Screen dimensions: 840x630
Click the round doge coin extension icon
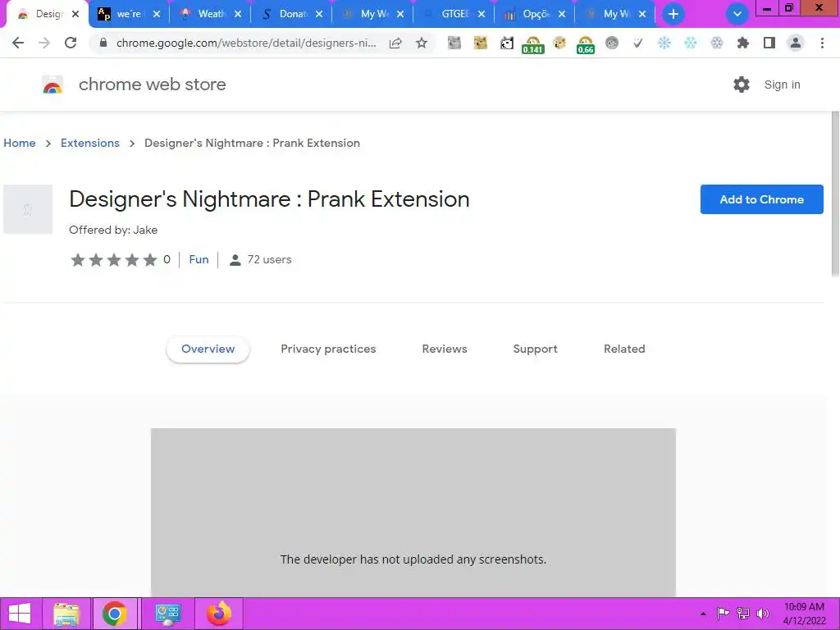tap(559, 43)
